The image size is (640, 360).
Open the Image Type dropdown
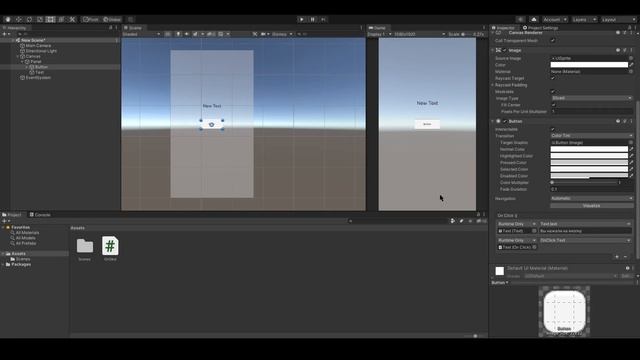[591, 98]
